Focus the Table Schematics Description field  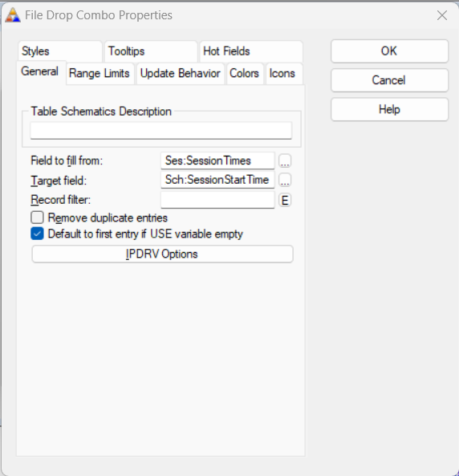click(161, 131)
